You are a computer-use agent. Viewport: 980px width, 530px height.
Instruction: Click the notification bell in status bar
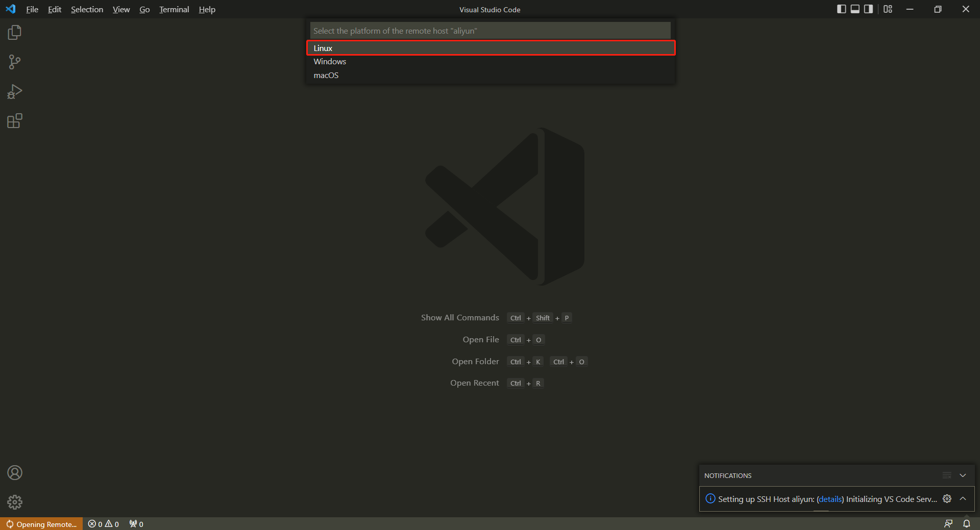click(x=966, y=524)
